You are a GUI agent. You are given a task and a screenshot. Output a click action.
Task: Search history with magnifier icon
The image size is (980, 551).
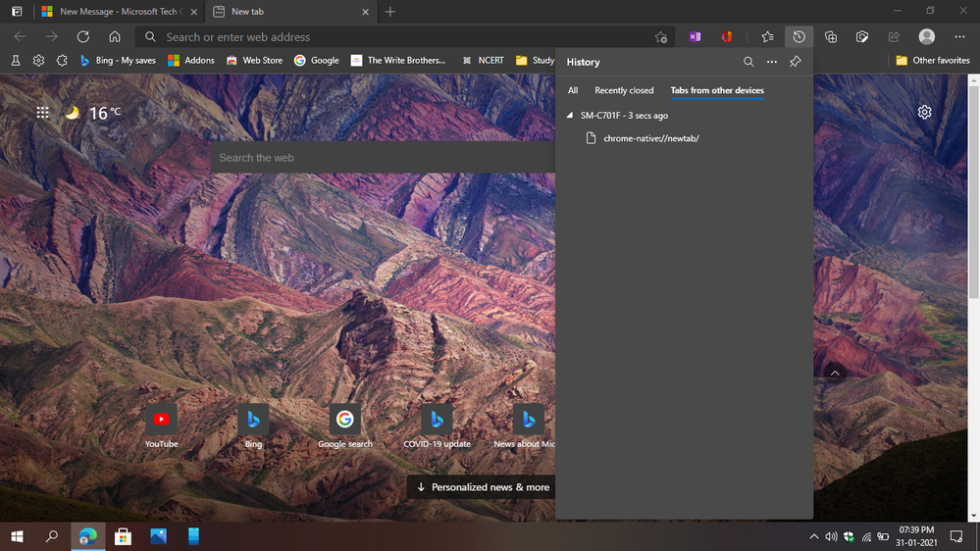(748, 62)
